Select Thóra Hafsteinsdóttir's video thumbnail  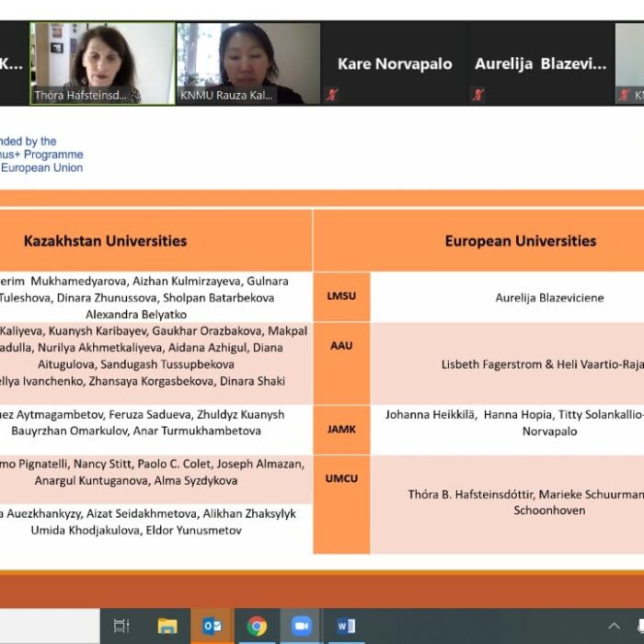coord(102,63)
